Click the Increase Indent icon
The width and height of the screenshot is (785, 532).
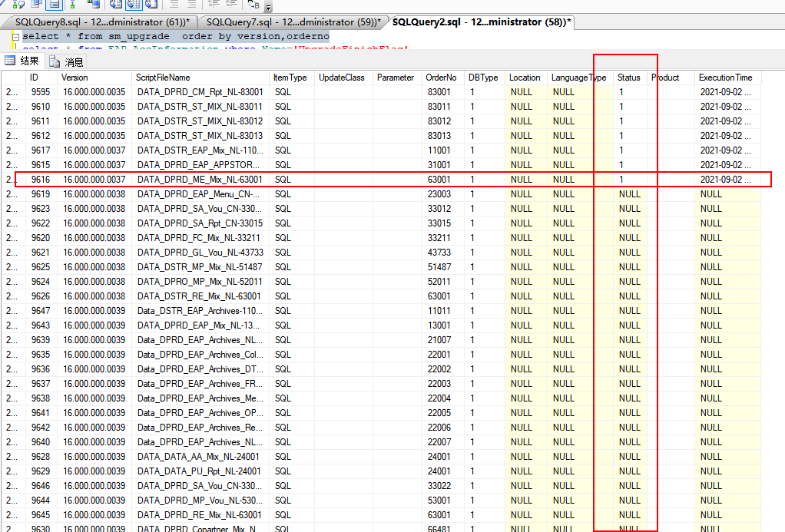tap(230, 4)
